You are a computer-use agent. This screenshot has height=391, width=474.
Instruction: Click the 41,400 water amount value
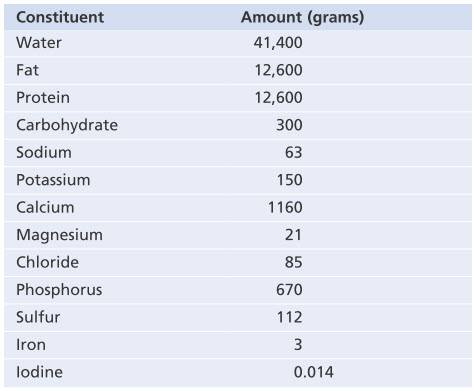[278, 43]
